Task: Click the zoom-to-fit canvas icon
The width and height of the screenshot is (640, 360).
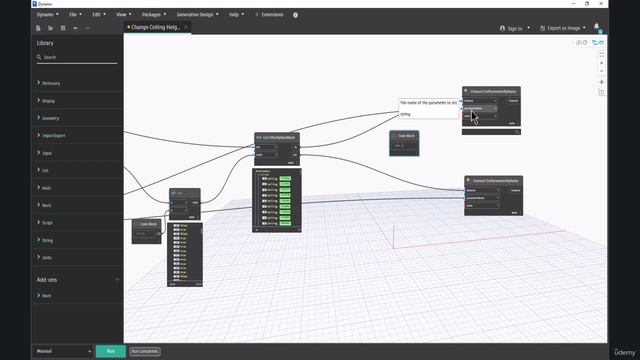Action: (601, 54)
